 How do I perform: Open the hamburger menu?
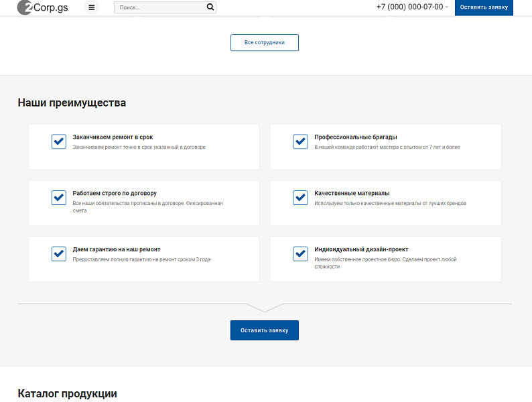coord(92,7)
